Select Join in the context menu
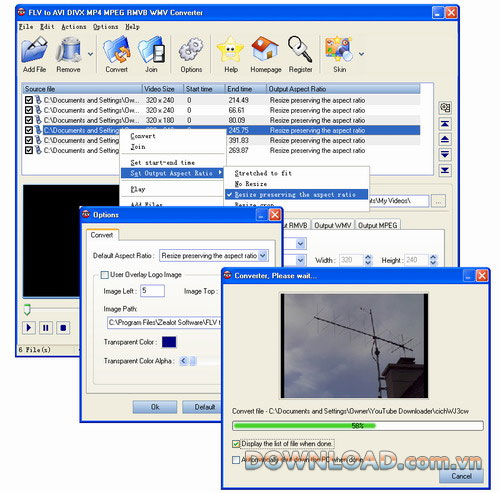Viewport: 500px width, 493px height. [x=173, y=147]
